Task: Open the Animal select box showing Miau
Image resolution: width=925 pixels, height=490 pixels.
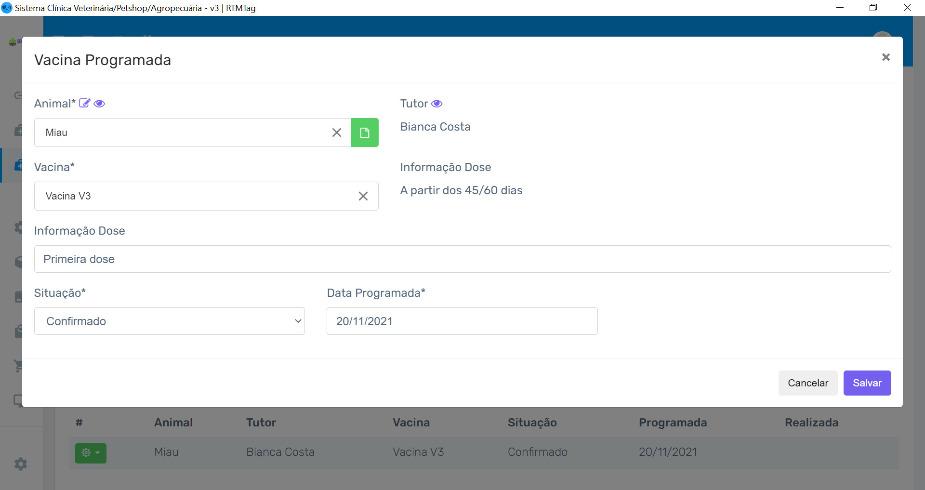Action: [180, 132]
